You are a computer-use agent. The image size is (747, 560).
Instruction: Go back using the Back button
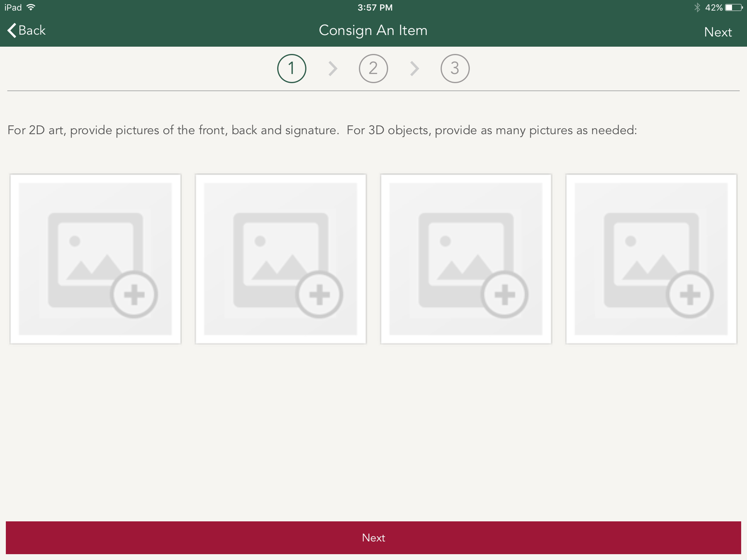(26, 30)
